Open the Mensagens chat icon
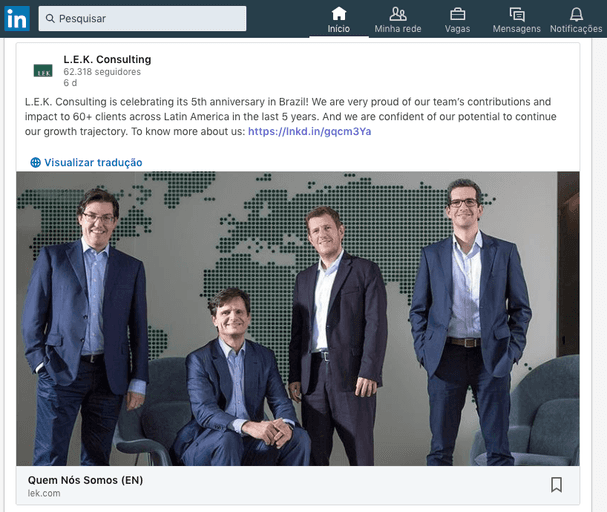The image size is (607, 512). (x=517, y=14)
